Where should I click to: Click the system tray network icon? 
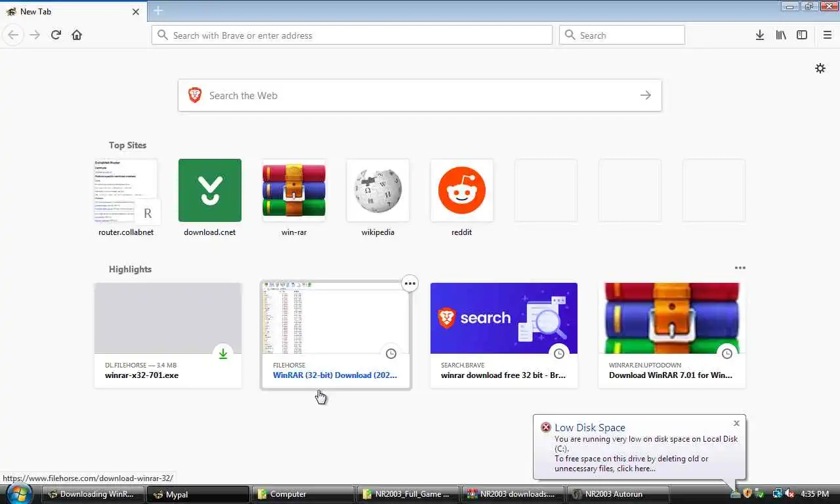(778, 493)
